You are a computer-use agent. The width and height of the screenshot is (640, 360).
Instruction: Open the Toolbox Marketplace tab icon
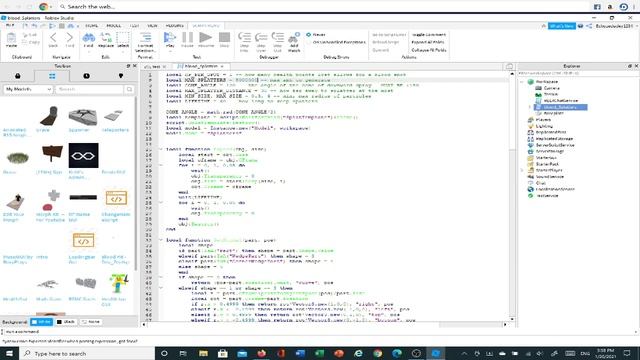coord(18,76)
